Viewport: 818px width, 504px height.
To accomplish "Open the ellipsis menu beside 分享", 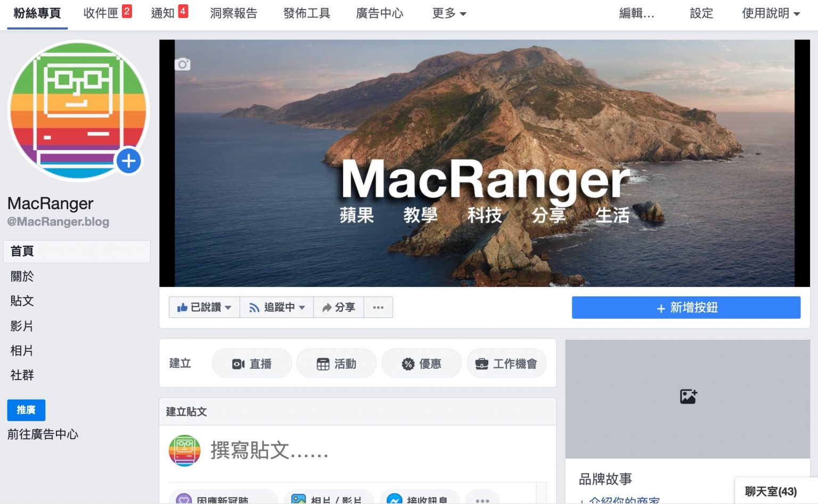I will [378, 307].
